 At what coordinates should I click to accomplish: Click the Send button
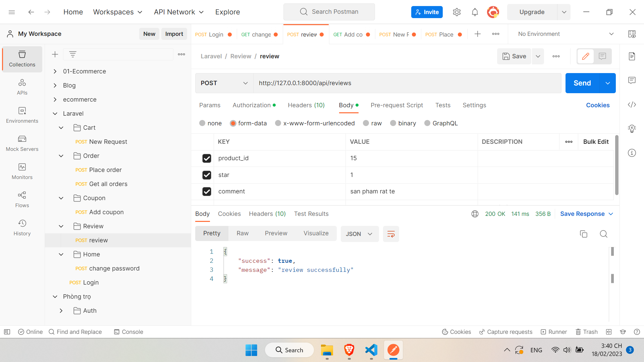[582, 83]
